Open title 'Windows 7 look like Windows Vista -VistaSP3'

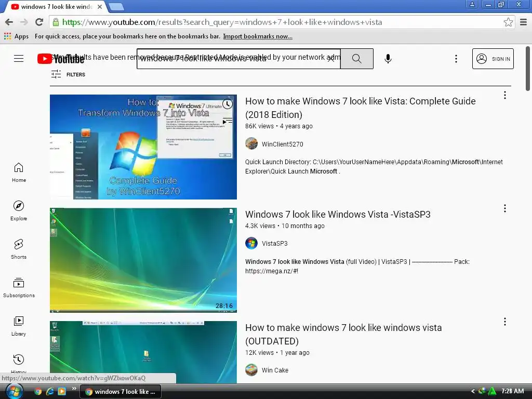pyautogui.click(x=338, y=215)
